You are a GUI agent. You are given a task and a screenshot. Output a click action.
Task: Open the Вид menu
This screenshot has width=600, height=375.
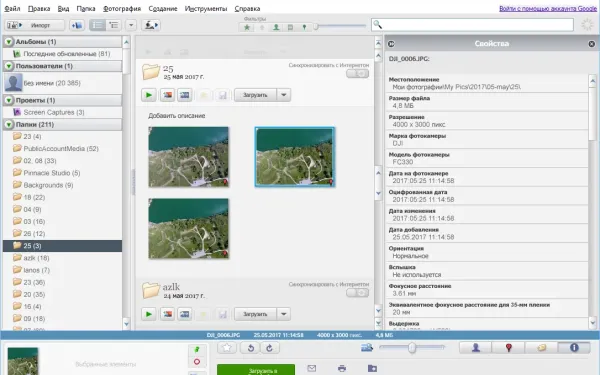(64, 8)
